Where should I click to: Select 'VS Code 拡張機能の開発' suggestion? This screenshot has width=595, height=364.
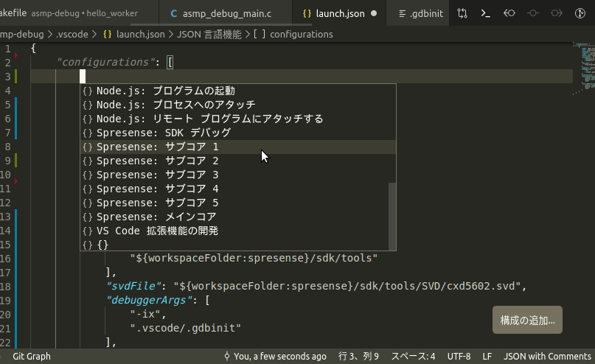157,231
